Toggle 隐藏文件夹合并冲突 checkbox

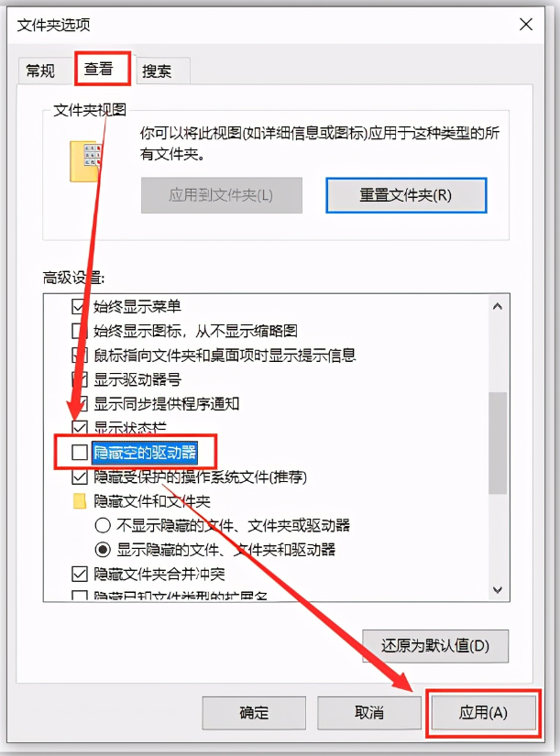(x=80, y=574)
